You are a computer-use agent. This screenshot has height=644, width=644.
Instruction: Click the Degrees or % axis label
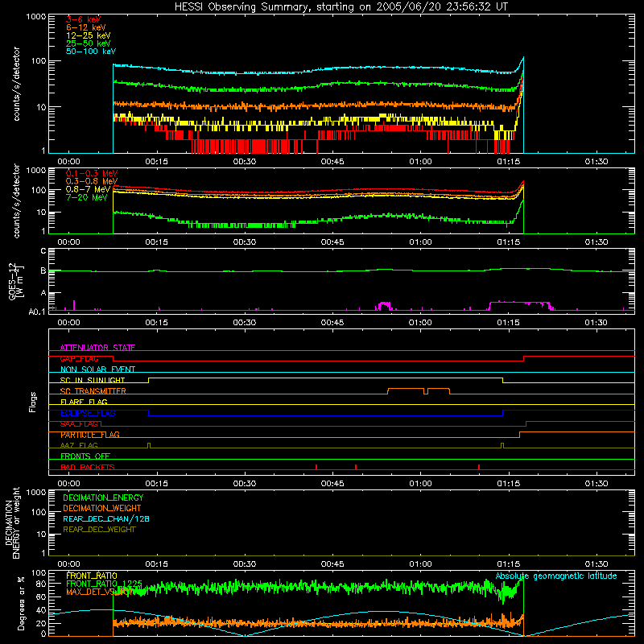point(21,603)
